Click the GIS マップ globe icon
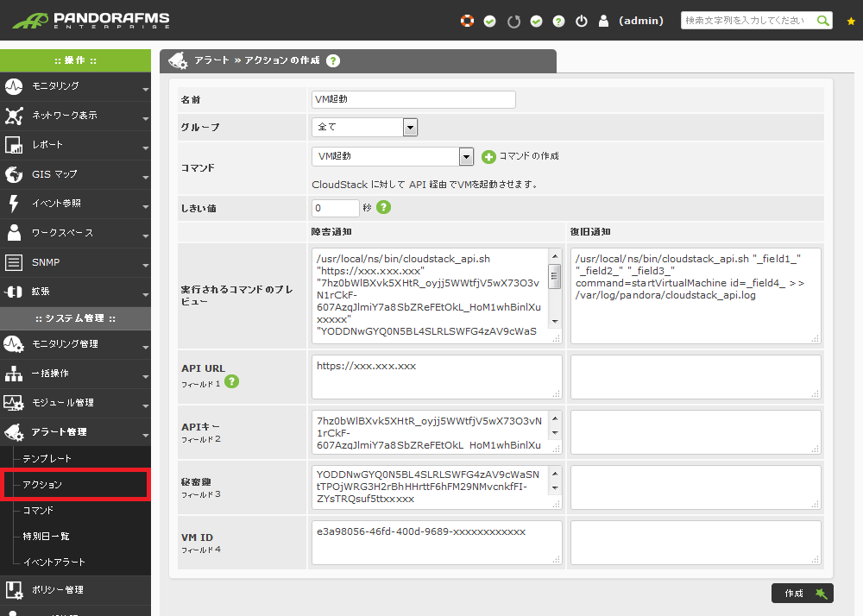 pos(14,174)
